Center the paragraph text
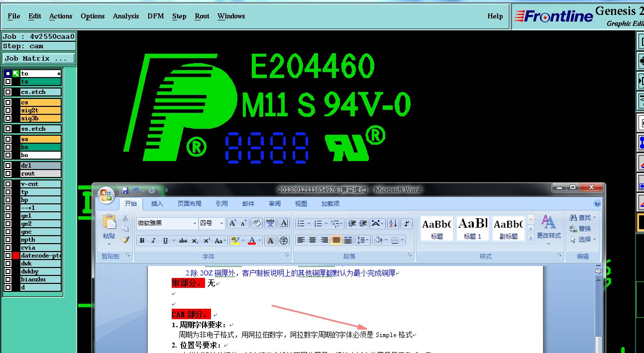The height and width of the screenshot is (353, 644). [313, 241]
